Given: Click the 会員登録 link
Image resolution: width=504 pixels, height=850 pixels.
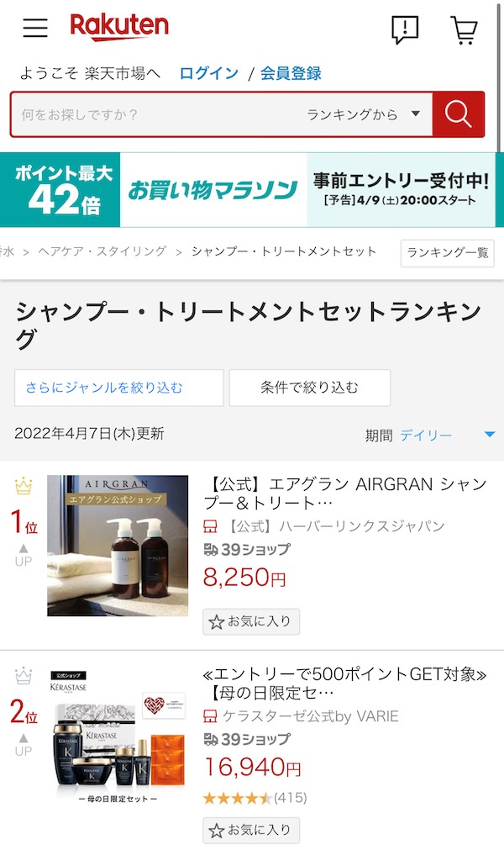Looking at the screenshot, I should point(291,73).
